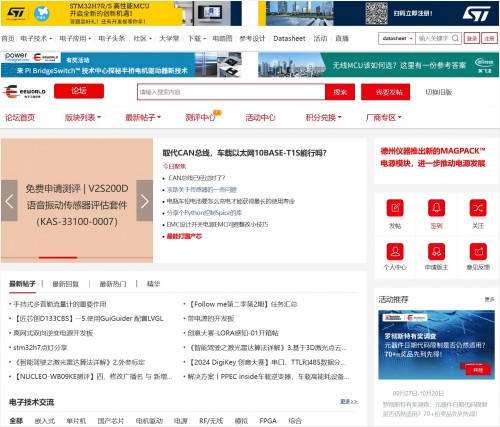500x427 pixels.
Task: Show the next carousel slide
Action: (145, 201)
